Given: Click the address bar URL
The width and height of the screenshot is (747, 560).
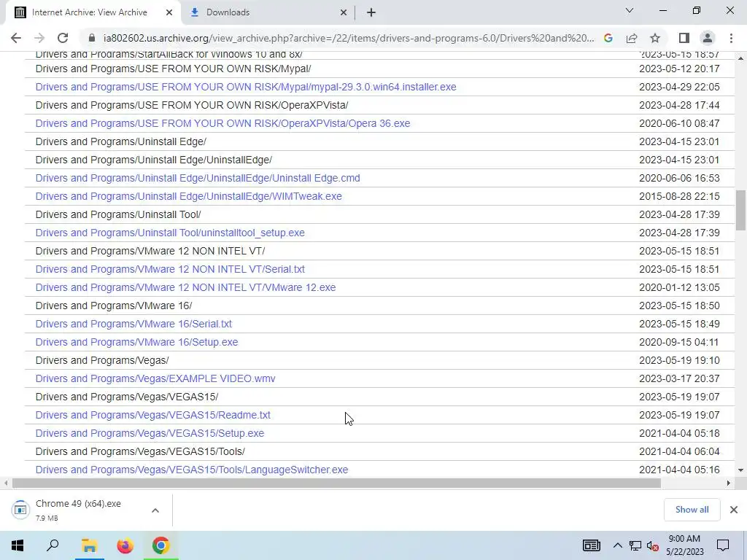Looking at the screenshot, I should [349, 38].
